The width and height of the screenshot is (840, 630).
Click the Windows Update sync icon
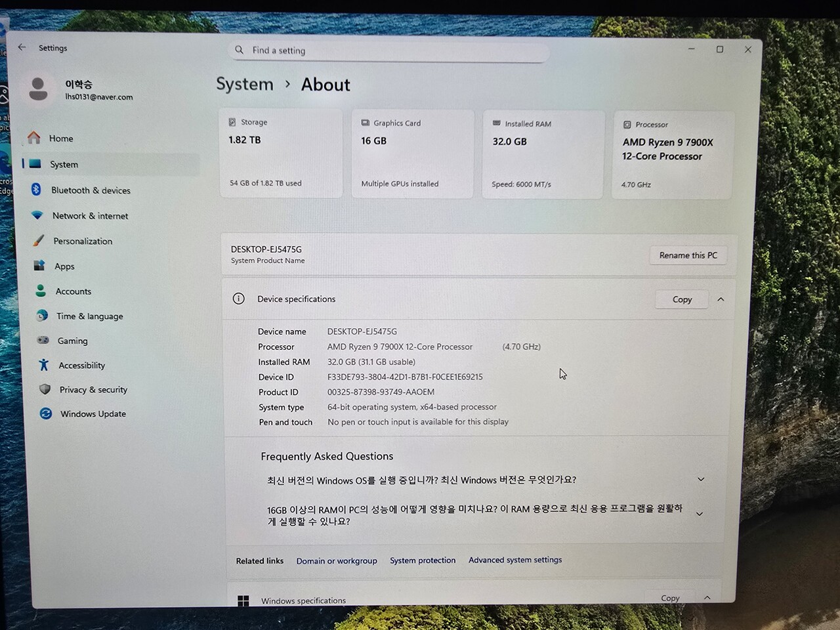(x=46, y=413)
